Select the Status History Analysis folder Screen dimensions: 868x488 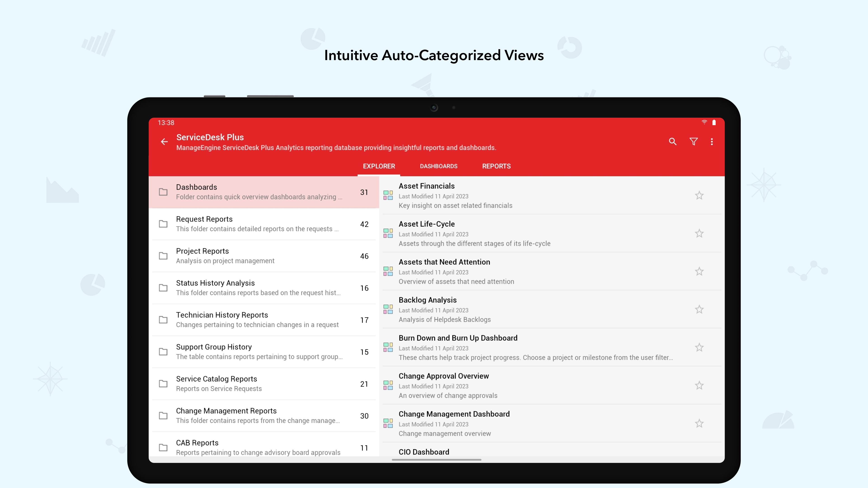click(264, 288)
